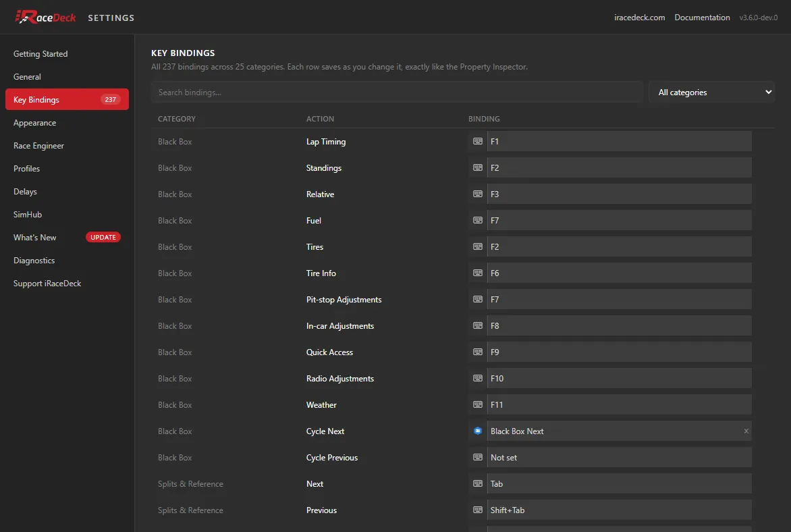Open Race Engineer settings
The image size is (791, 532).
point(39,145)
